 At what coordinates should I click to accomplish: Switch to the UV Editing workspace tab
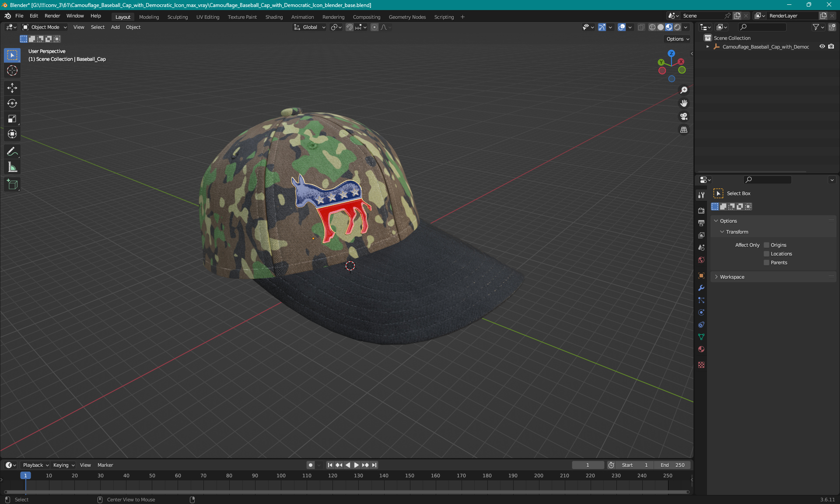(208, 17)
